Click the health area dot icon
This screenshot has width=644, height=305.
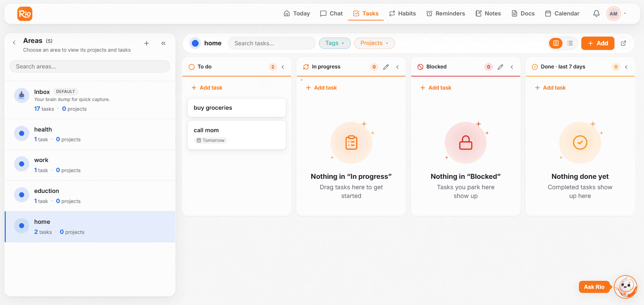pyautogui.click(x=21, y=133)
